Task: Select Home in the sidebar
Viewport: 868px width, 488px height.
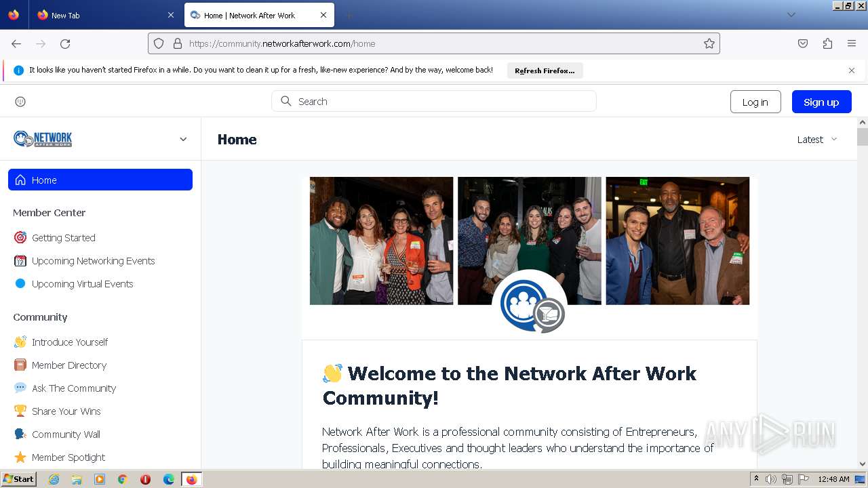Action: [100, 180]
